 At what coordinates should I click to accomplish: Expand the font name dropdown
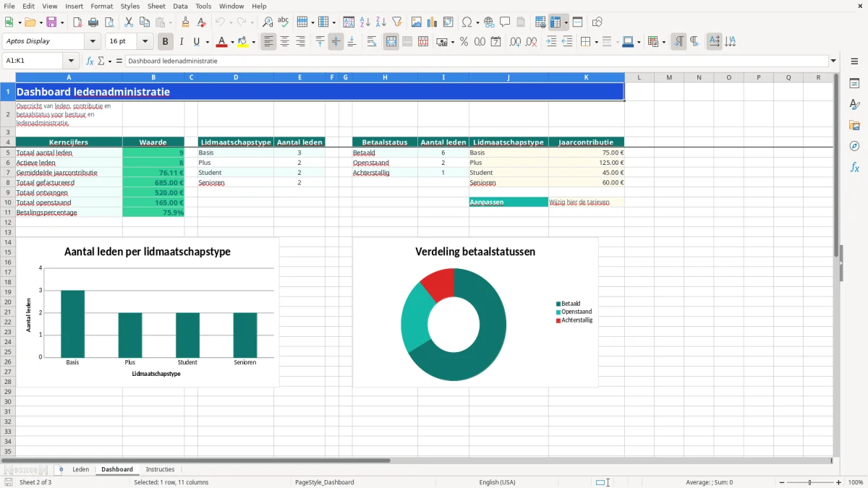pos(93,42)
